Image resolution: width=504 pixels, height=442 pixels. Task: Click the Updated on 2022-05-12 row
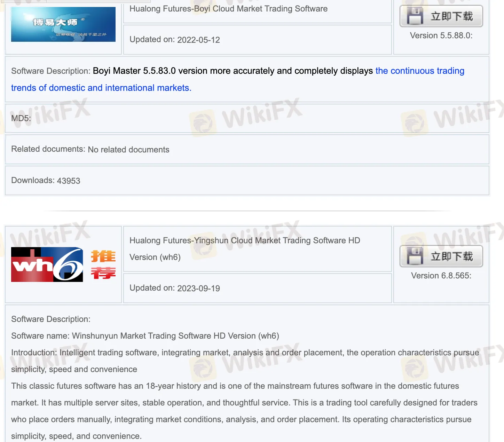click(175, 40)
